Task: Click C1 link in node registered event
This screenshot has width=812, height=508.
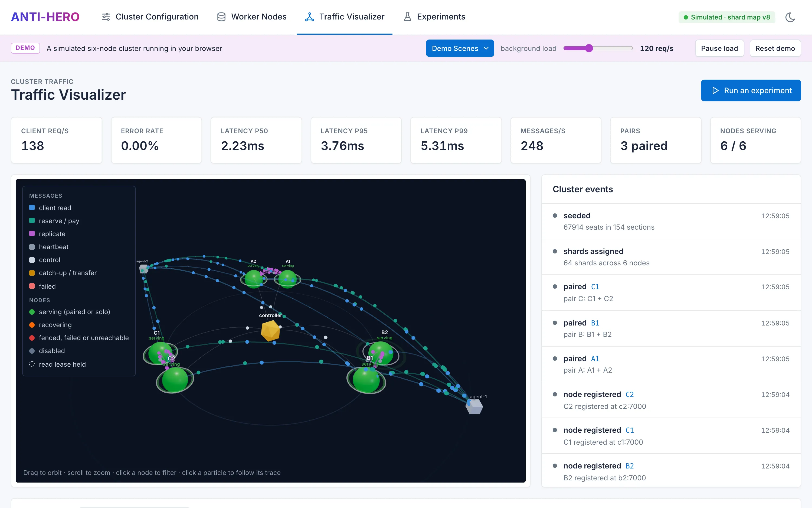Action: tap(630, 430)
